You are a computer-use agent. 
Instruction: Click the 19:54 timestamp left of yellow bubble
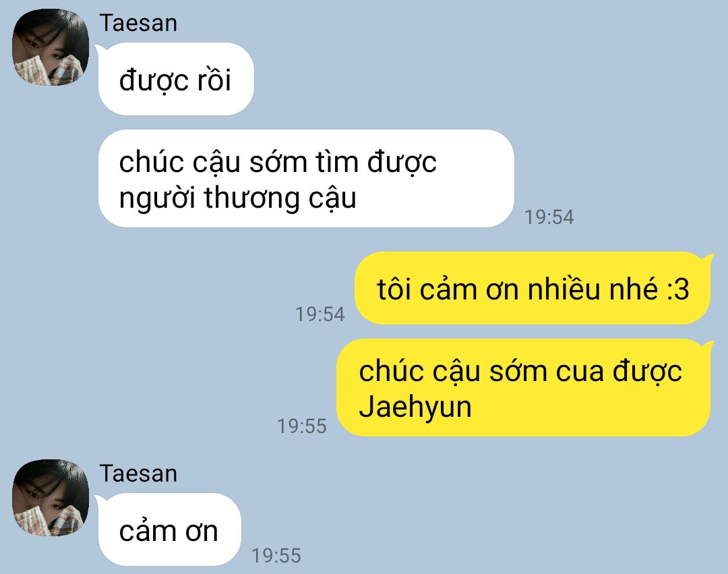[320, 314]
